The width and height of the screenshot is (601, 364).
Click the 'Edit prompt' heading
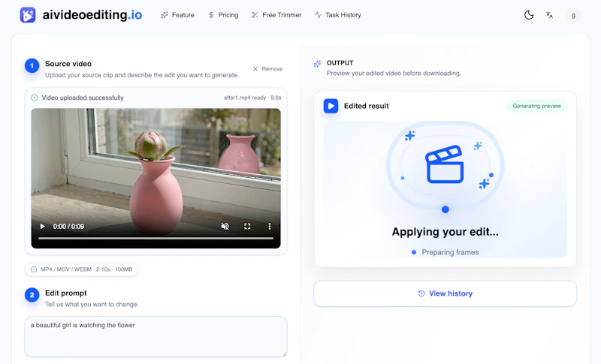point(66,293)
